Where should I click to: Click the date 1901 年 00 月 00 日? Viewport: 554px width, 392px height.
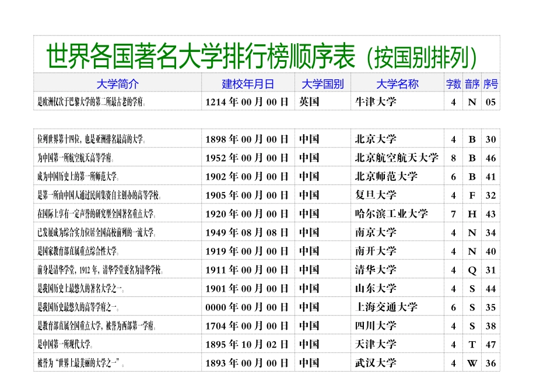pos(247,288)
